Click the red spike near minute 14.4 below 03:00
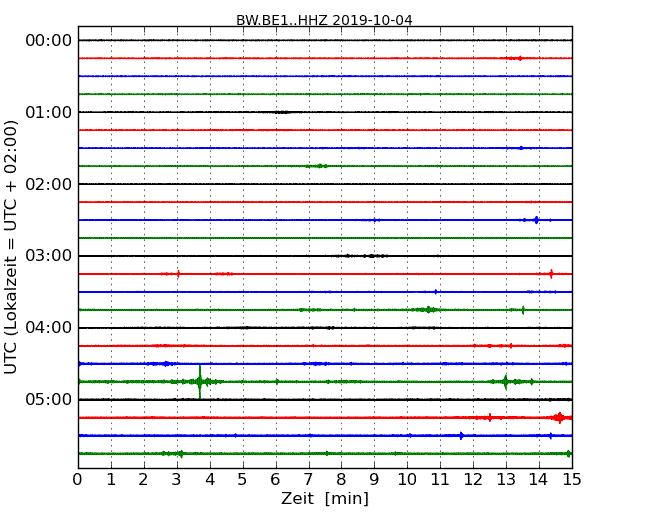This screenshot has height=520, width=650. point(551,274)
